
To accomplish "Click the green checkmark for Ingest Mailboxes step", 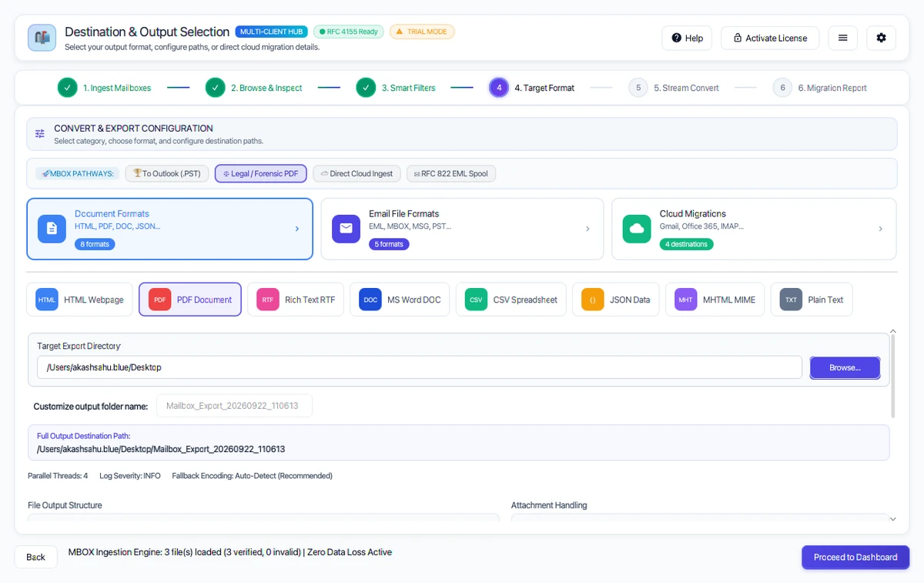I will tap(68, 88).
